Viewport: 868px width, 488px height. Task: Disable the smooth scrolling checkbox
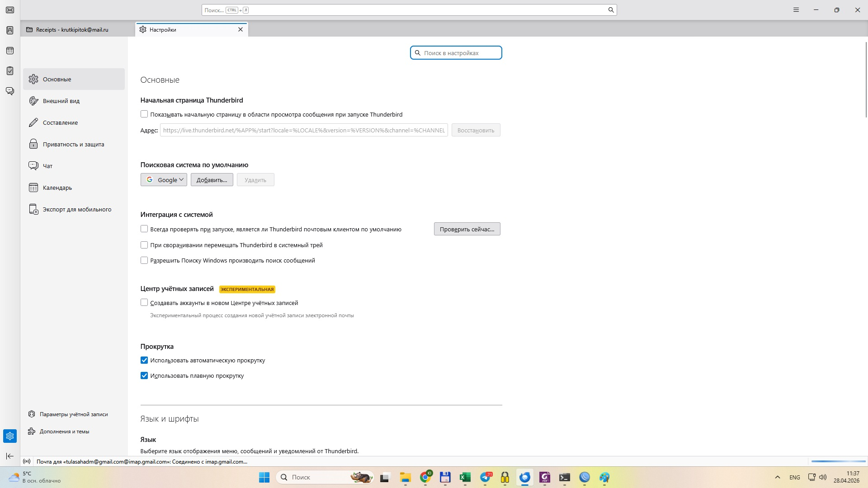[x=144, y=375]
